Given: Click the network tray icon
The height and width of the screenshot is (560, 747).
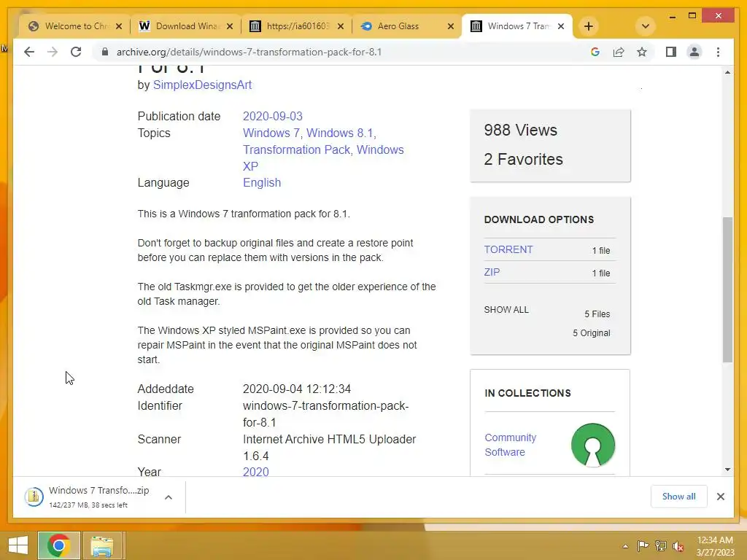Looking at the screenshot, I should tap(661, 545).
